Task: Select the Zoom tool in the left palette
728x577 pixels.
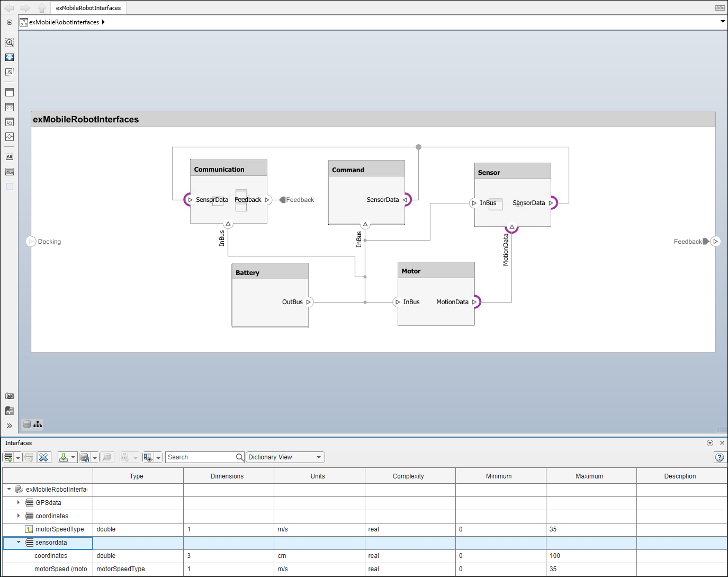Action: [x=9, y=42]
